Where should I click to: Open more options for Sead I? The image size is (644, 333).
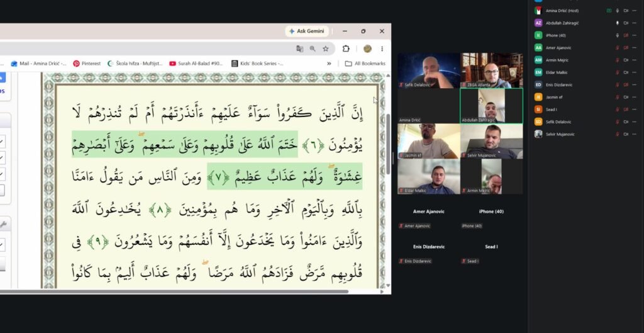pyautogui.click(x=635, y=110)
